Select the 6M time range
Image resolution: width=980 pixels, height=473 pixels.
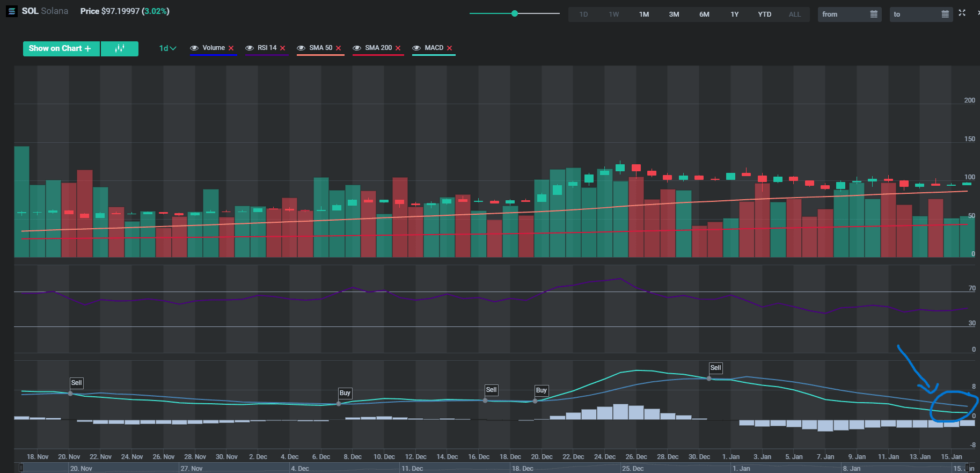tap(704, 14)
